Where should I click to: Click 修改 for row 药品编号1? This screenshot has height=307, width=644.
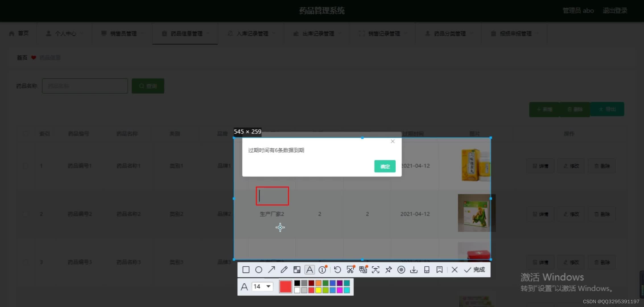click(x=571, y=166)
